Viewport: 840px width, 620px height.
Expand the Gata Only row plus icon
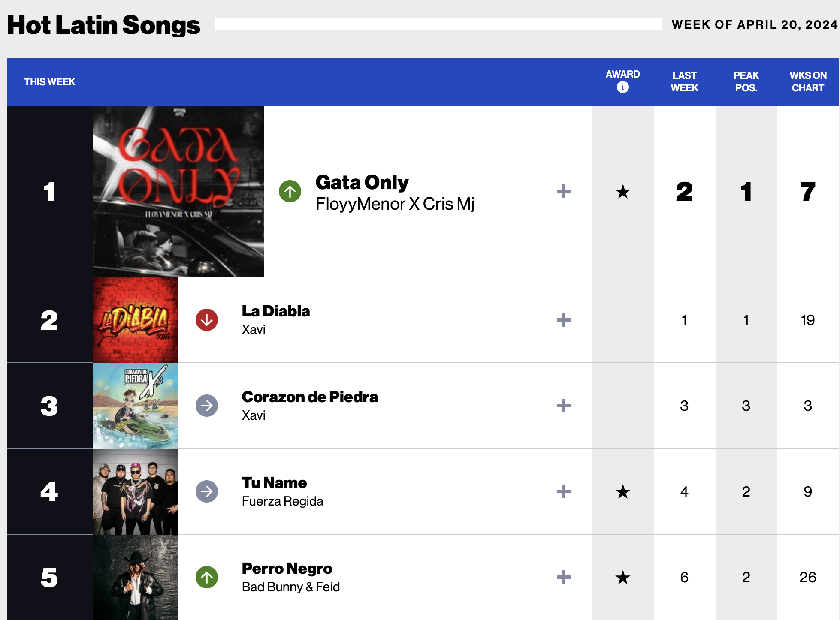(x=563, y=191)
